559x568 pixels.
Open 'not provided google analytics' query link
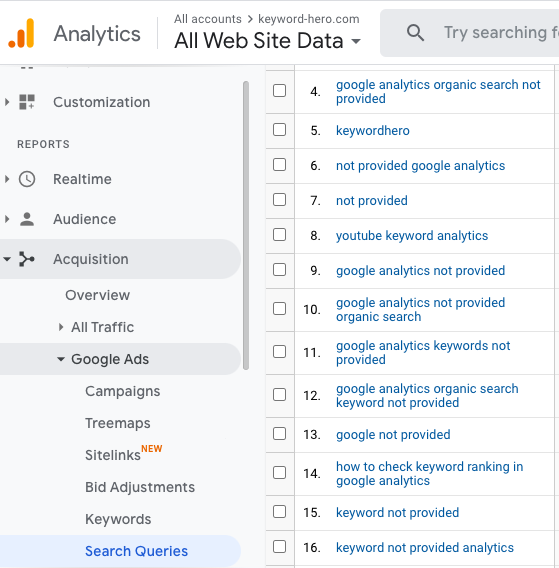point(420,166)
